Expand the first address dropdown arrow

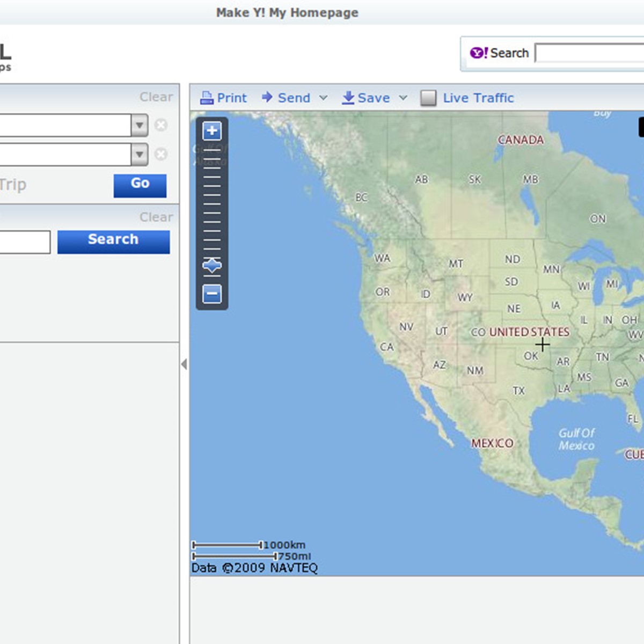(139, 126)
